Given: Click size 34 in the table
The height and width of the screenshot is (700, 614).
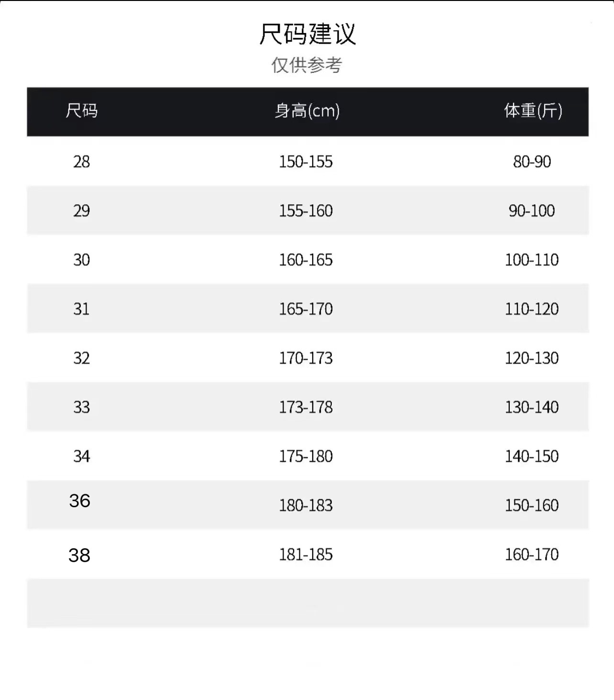Looking at the screenshot, I should (81, 456).
